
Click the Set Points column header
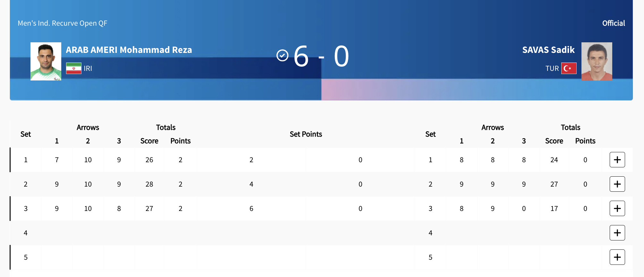point(306,134)
